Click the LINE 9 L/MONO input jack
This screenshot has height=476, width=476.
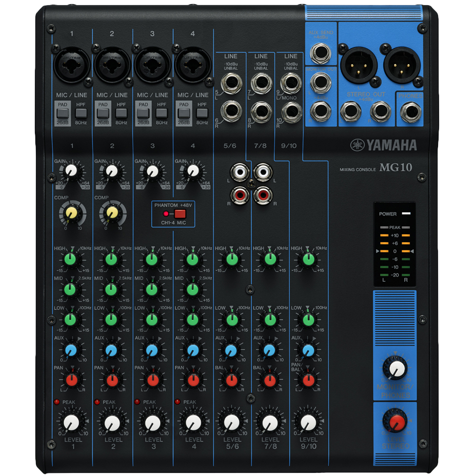[x=291, y=83]
